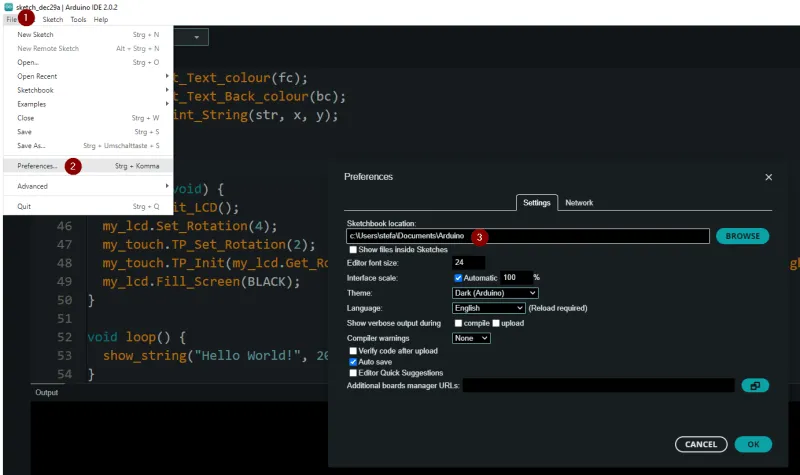The width and height of the screenshot is (800, 475).
Task: Click line number 46 in editor
Action: click(64, 226)
